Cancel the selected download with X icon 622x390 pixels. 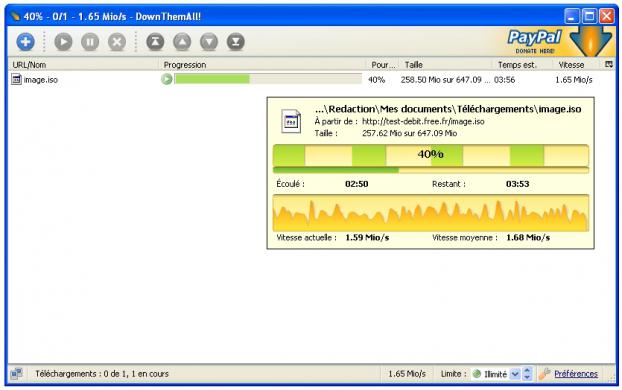pyautogui.click(x=117, y=42)
